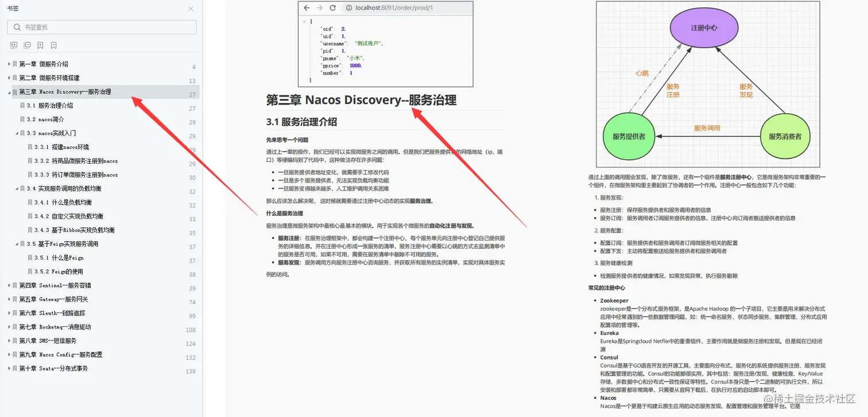Viewport: 868px width, 417px height.
Task: Select the remove bookmark icon
Action: coord(53,45)
